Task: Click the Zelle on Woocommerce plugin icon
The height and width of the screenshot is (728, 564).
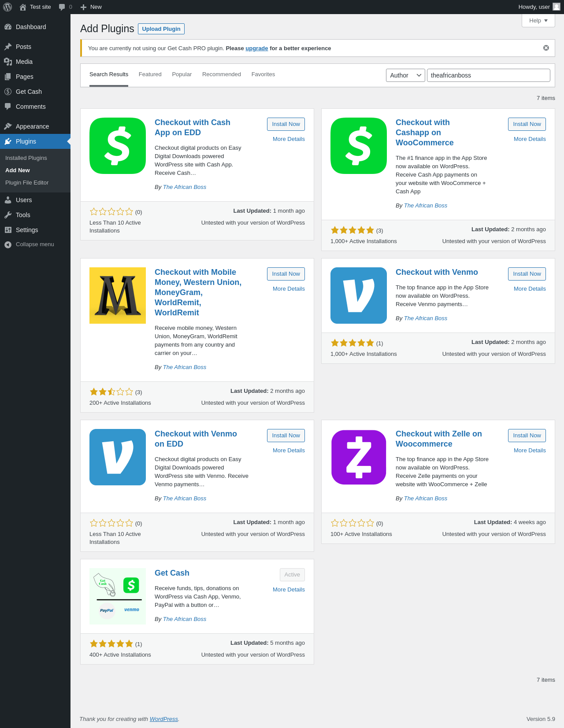Action: 359,457
